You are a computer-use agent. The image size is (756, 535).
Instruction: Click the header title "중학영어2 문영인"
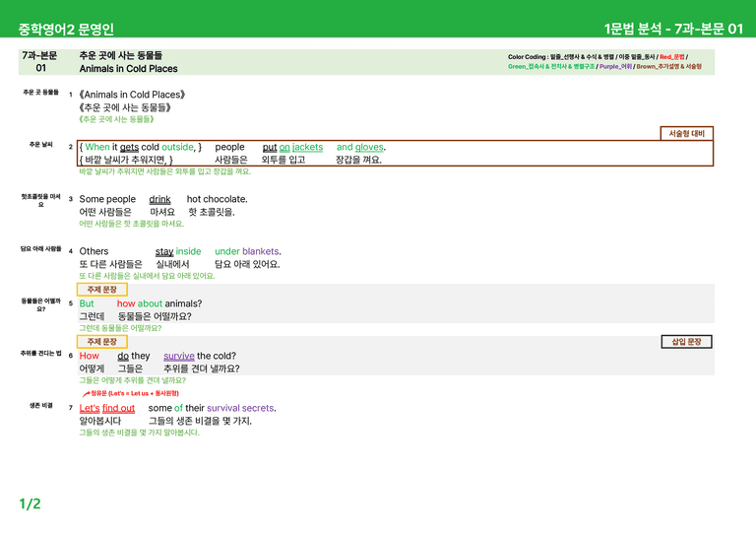point(66,29)
